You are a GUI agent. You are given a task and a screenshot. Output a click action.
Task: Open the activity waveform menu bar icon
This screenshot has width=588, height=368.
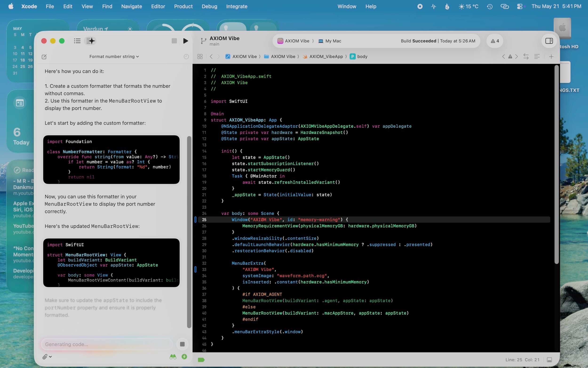point(433,7)
